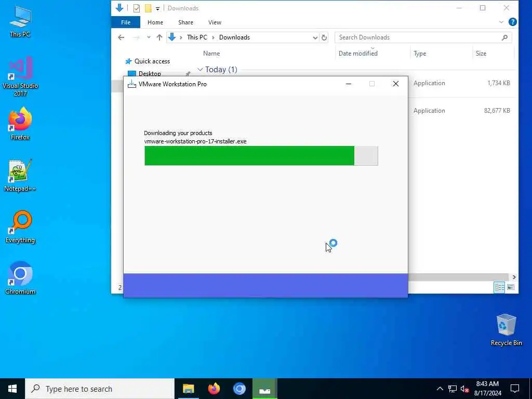Launch Everything search desktop shortcut
Viewport: 532px width, 399px height.
click(20, 227)
